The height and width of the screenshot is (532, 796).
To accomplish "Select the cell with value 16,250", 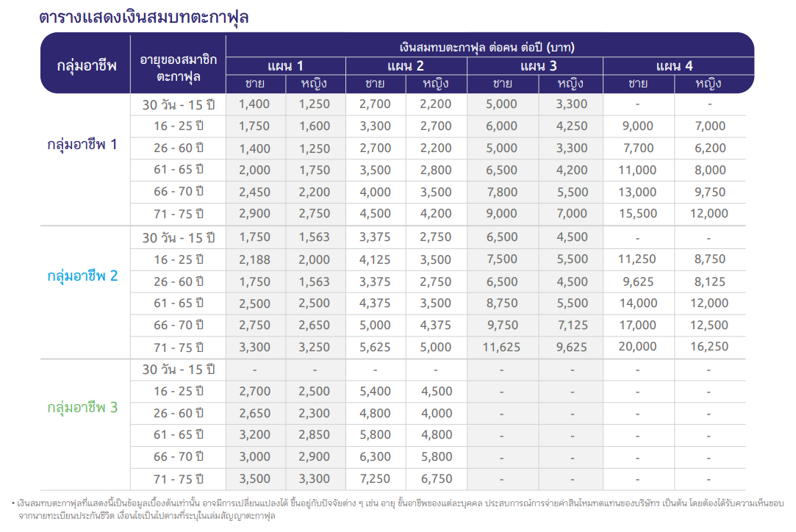I will click(x=710, y=347).
